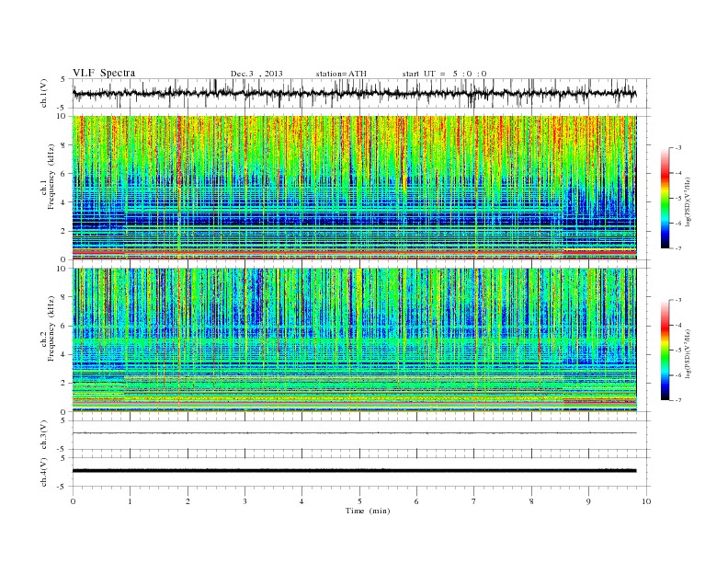Click the "ch.4(V)" axis label
This screenshot has height=563, width=728.
[44, 472]
